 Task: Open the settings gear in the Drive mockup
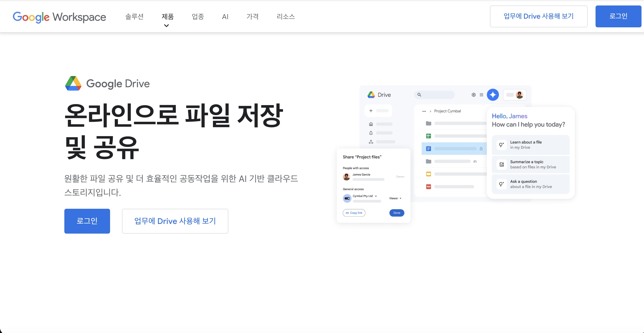tap(473, 95)
